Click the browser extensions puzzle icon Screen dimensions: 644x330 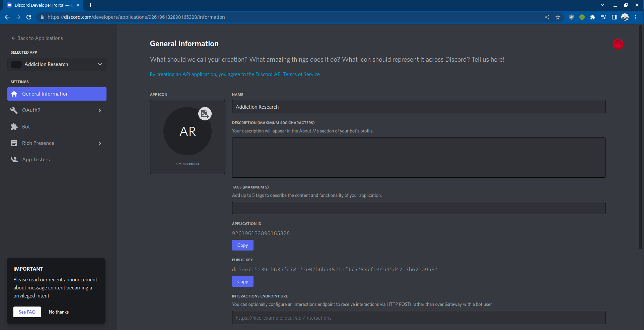(592, 17)
